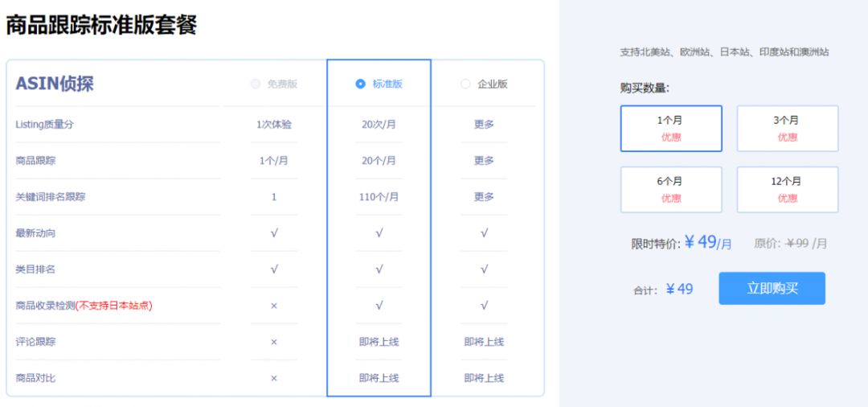Screen dimensions: 868x407
Task: Click the 合计 ¥49 total amount
Action: (663, 289)
